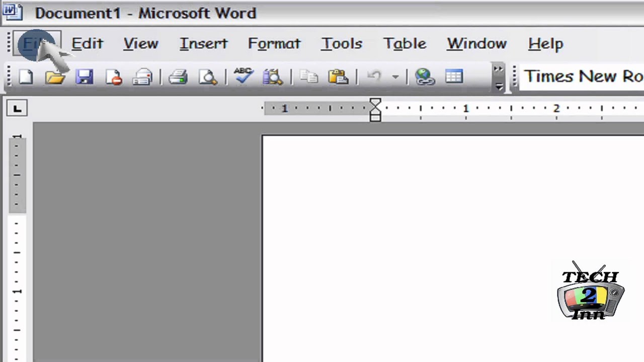Create a new blank document
Viewport: 644px width, 362px height.
(26, 77)
